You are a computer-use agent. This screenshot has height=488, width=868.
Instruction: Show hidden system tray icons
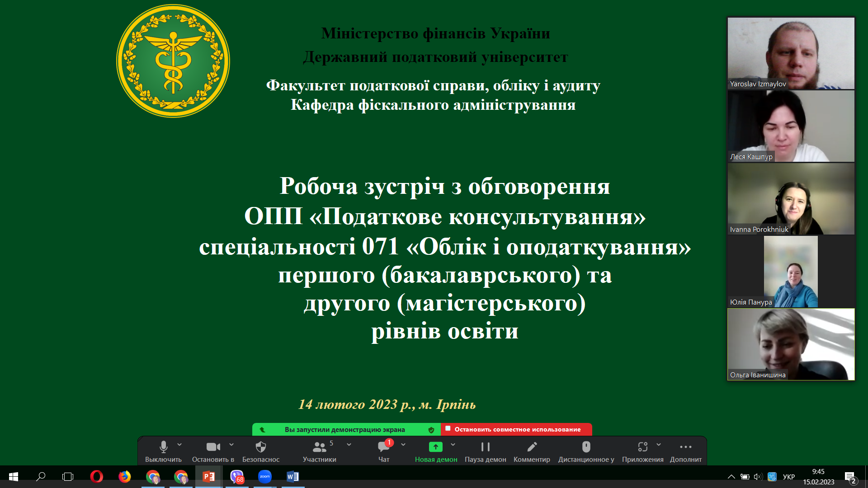[x=731, y=477]
